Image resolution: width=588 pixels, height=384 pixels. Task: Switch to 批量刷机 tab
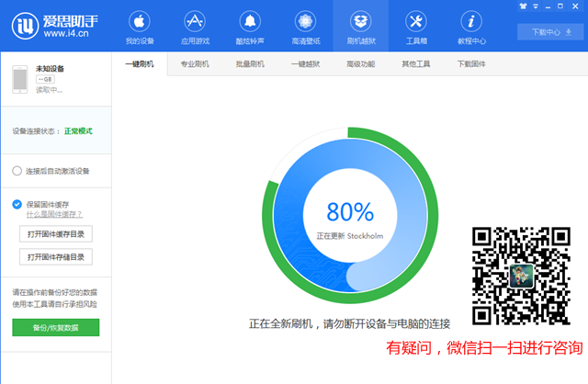pyautogui.click(x=250, y=64)
